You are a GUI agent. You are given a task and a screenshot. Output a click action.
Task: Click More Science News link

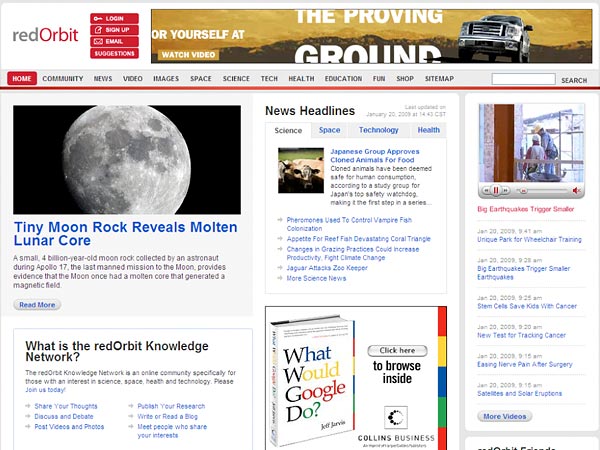(x=316, y=278)
